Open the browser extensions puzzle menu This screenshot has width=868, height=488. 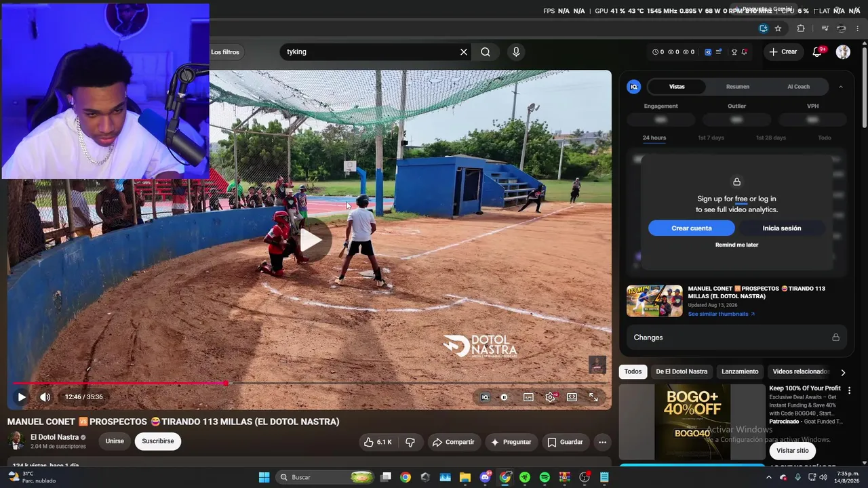click(801, 28)
